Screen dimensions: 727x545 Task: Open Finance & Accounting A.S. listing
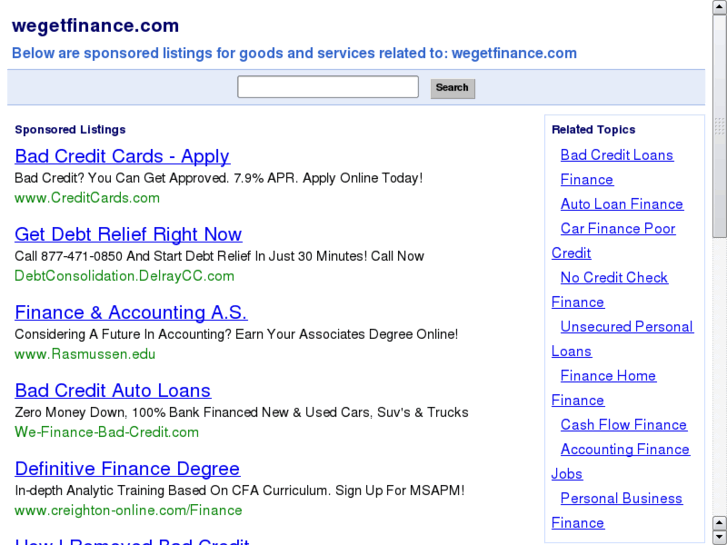click(131, 312)
